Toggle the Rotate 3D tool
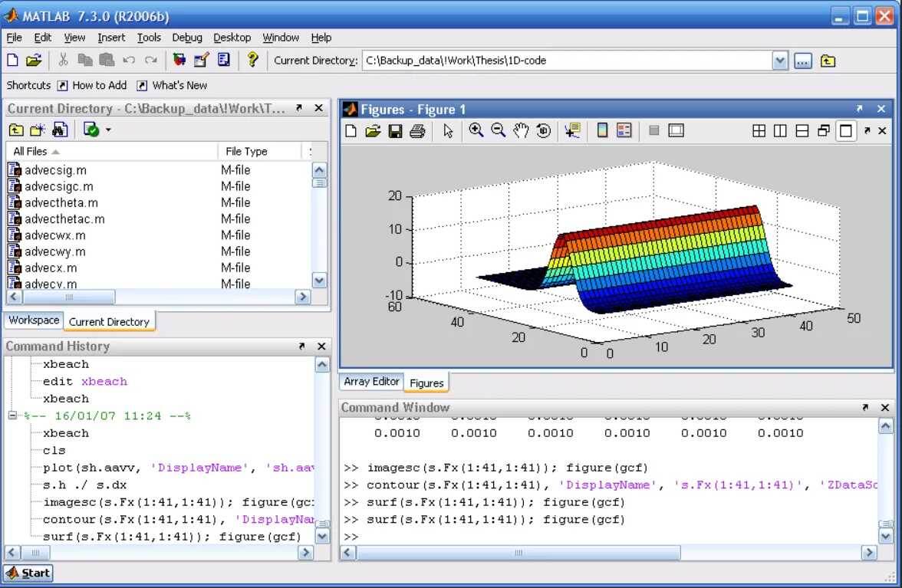Screen dimensions: 902x588 [x=543, y=130]
